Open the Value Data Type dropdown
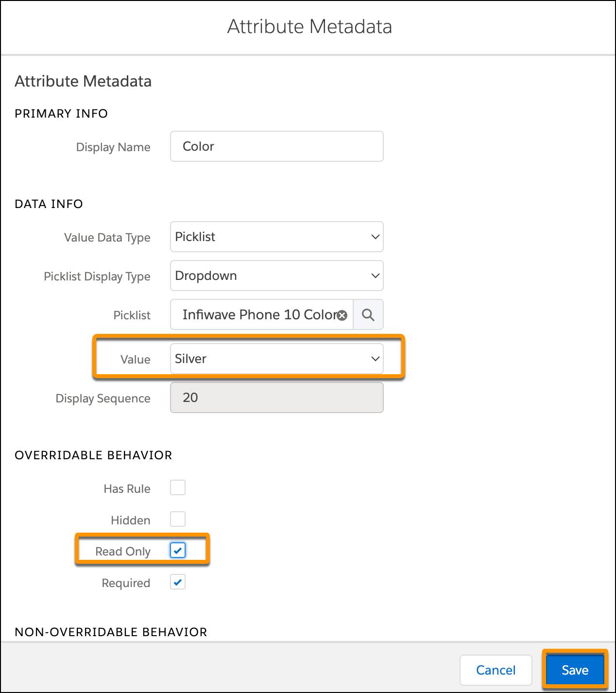The height and width of the screenshot is (693, 616). 277,237
